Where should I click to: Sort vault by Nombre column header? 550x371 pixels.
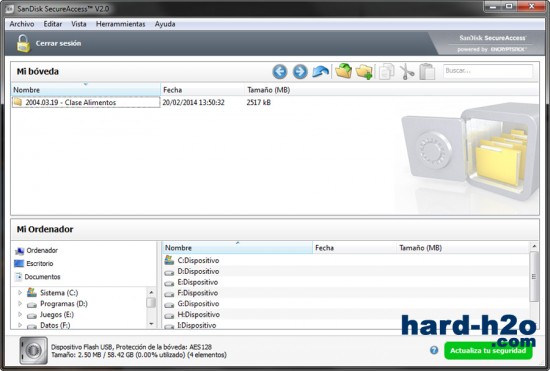click(86, 90)
